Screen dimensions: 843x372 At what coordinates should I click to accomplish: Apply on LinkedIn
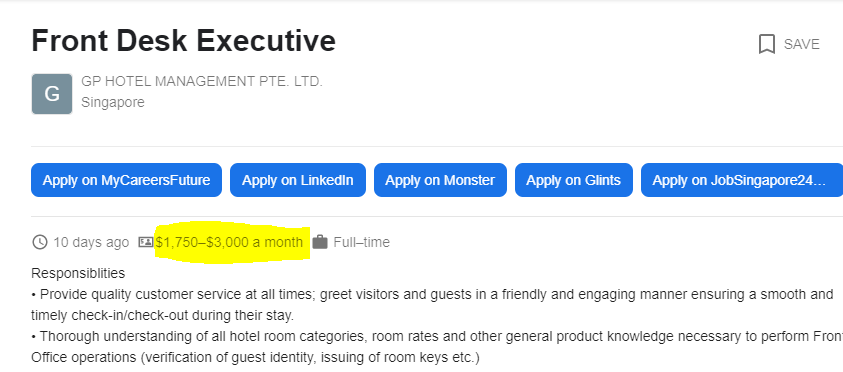point(298,180)
